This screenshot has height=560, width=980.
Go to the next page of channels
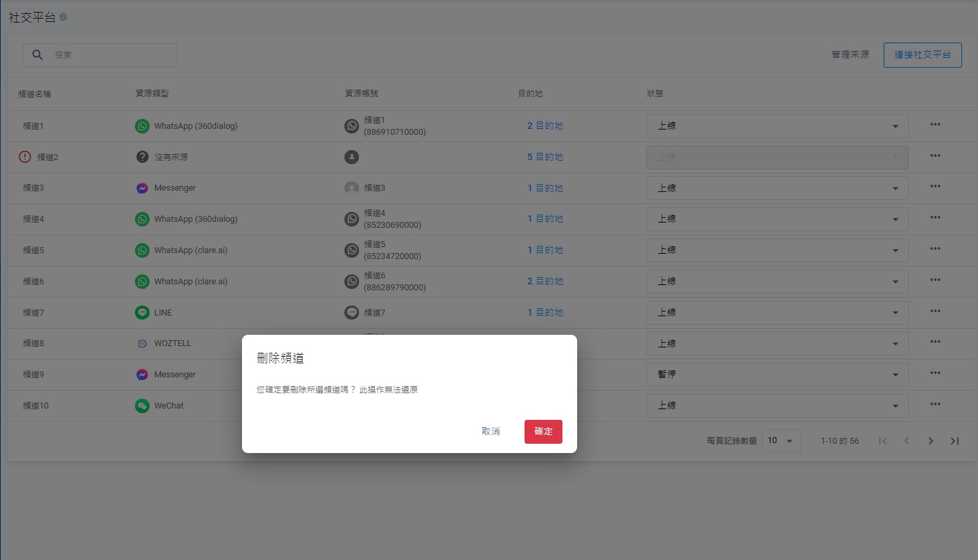931,440
